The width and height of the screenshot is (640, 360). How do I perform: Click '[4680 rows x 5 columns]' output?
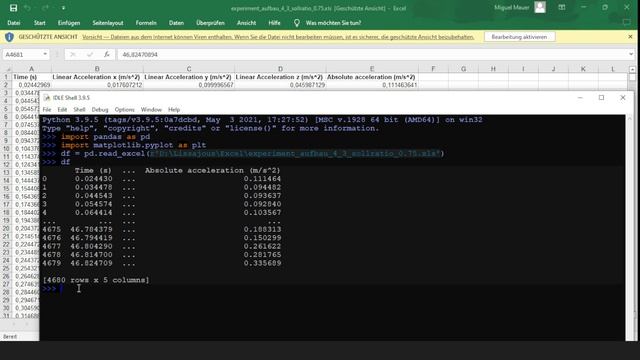pyautogui.click(x=96, y=280)
